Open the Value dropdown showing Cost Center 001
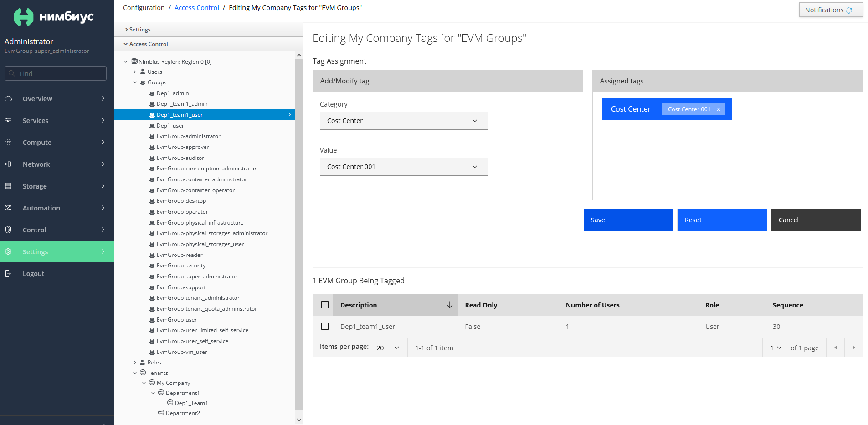868x425 pixels. pos(404,167)
